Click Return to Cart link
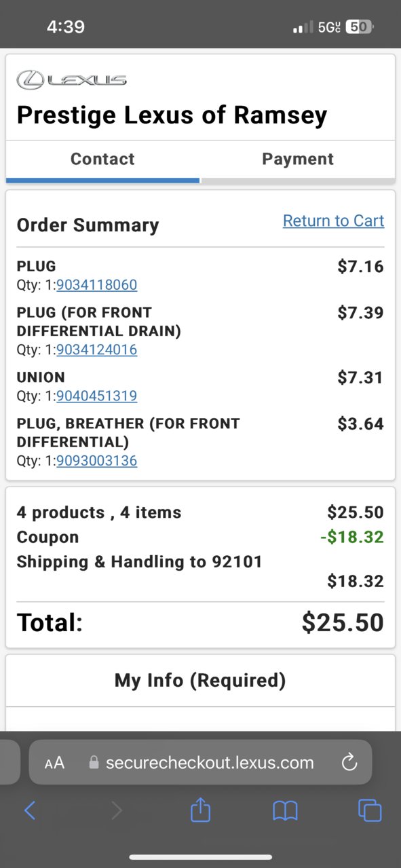Screen dimensions: 401x868 [333, 221]
